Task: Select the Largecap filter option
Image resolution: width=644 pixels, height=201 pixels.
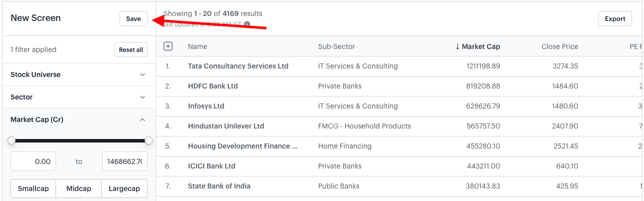Action: (x=125, y=188)
